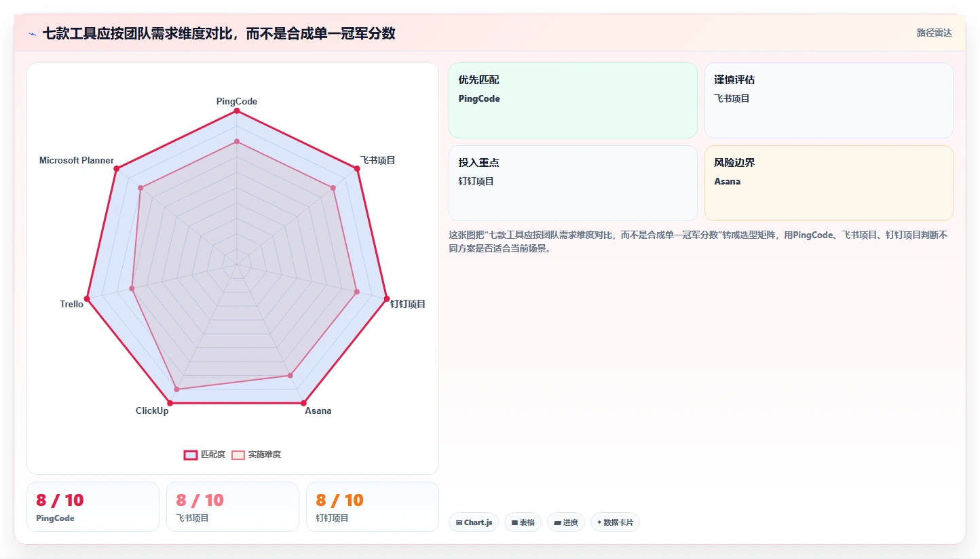This screenshot has height=559, width=980.
Task: Click the 实施难度 data point for Asana
Action: pos(290,375)
